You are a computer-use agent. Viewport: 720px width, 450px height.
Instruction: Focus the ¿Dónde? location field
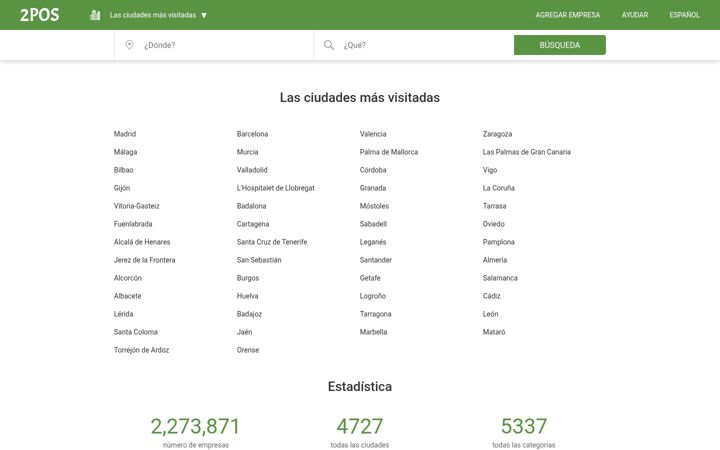tap(214, 45)
